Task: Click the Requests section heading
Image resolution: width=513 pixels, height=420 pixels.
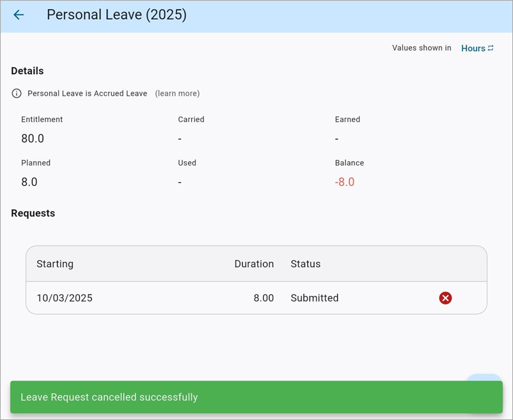Action: [x=33, y=214]
